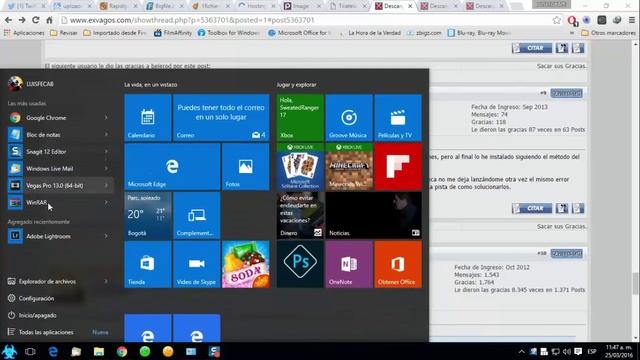Image resolution: width=640 pixels, height=360 pixels.
Task: Open File Explorer taskbar icon
Action: [x=99, y=351]
